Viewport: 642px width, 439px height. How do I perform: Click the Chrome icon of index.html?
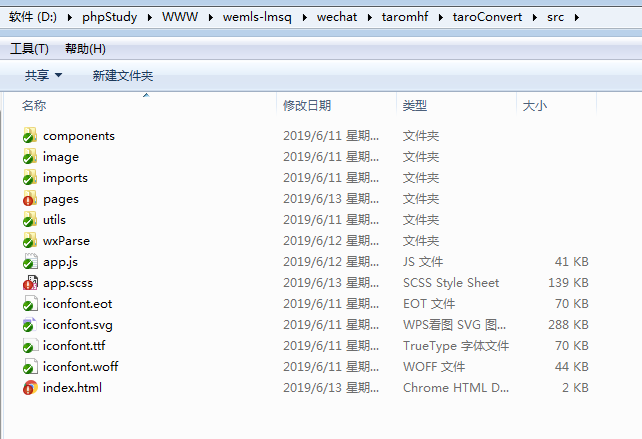click(x=30, y=387)
